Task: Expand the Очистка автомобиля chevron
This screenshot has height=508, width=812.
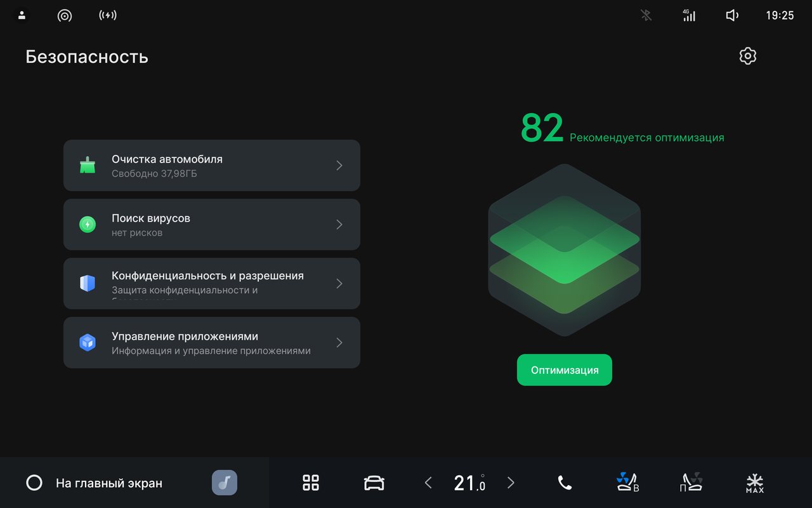Action: 339,166
